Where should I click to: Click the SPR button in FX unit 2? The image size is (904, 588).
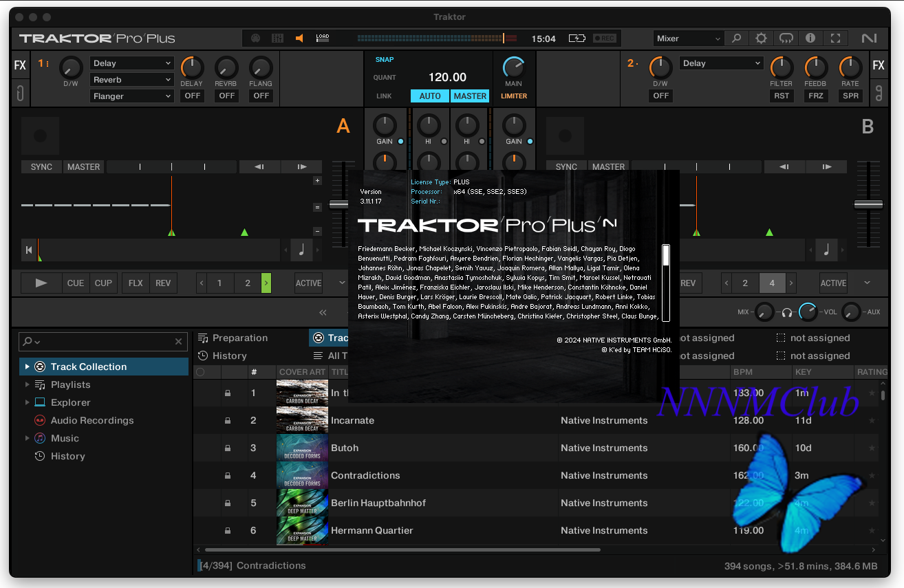(x=851, y=96)
